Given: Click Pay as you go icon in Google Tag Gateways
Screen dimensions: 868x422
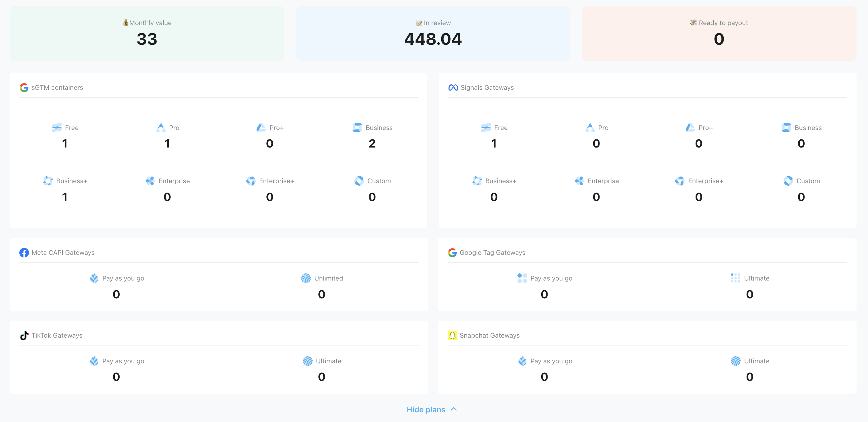Looking at the screenshot, I should coord(522,278).
